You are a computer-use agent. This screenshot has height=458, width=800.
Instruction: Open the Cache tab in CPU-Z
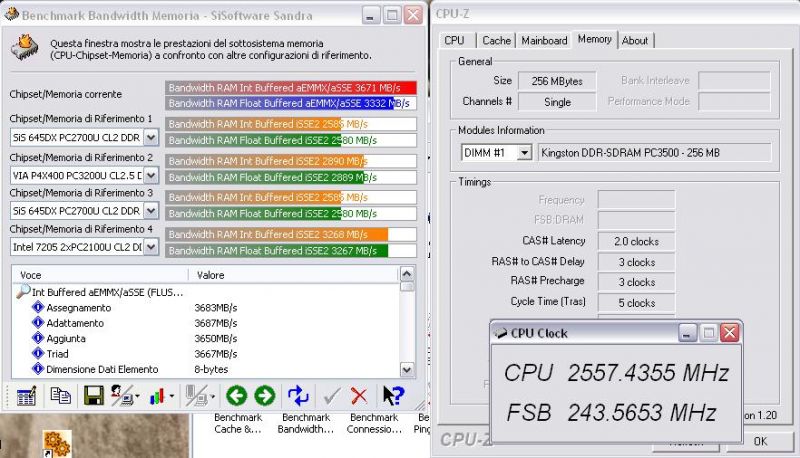coord(496,41)
